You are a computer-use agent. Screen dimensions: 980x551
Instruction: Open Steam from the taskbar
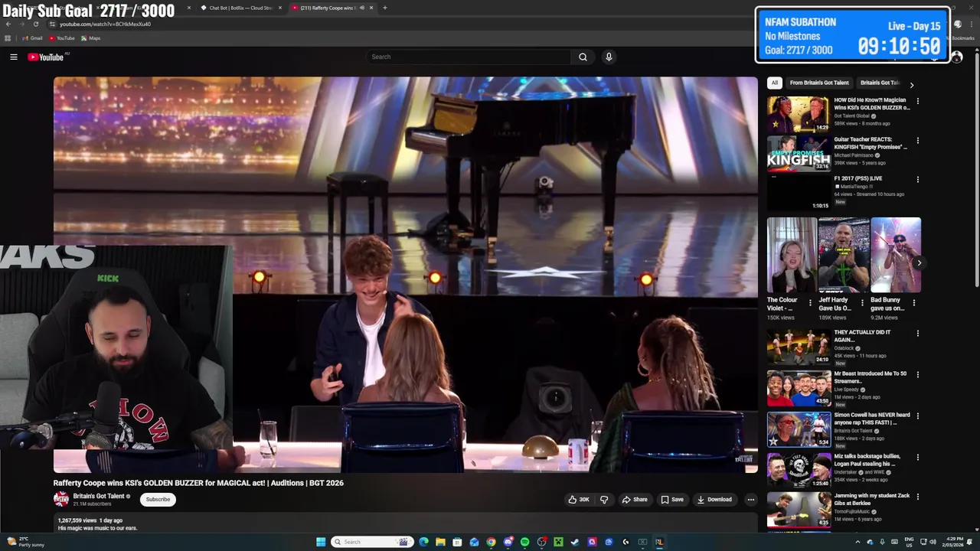click(x=575, y=542)
